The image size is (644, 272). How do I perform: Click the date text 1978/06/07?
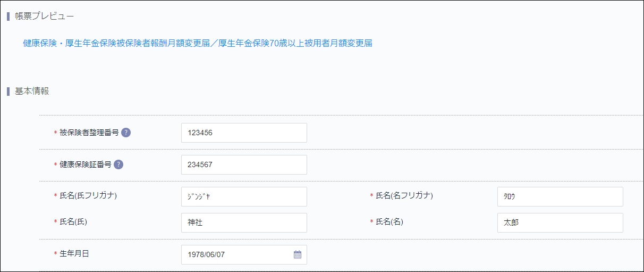tap(207, 255)
